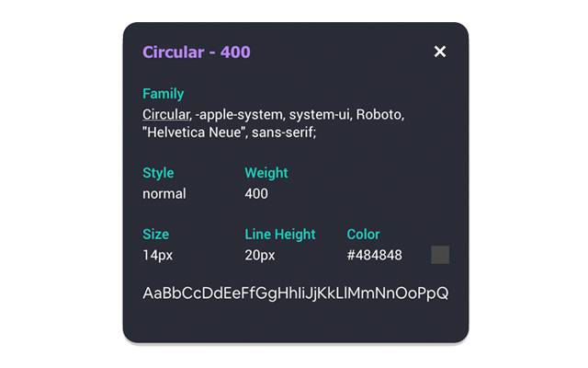The image size is (588, 368).
Task: Close the font info popup
Action: 440,52
